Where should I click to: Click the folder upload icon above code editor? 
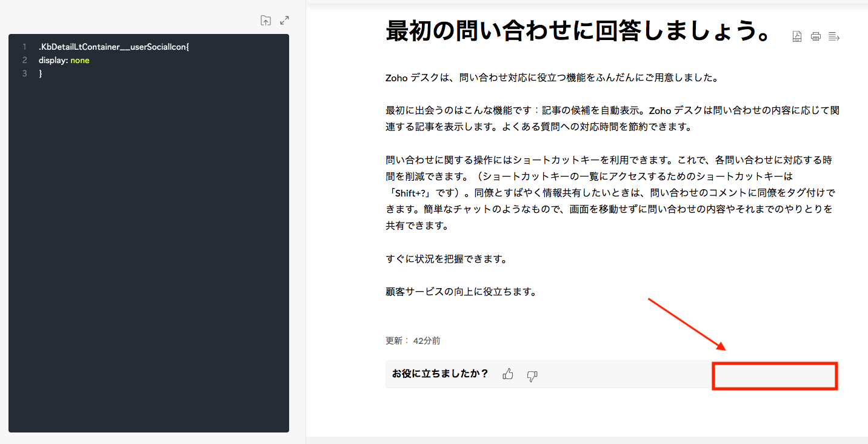265,21
